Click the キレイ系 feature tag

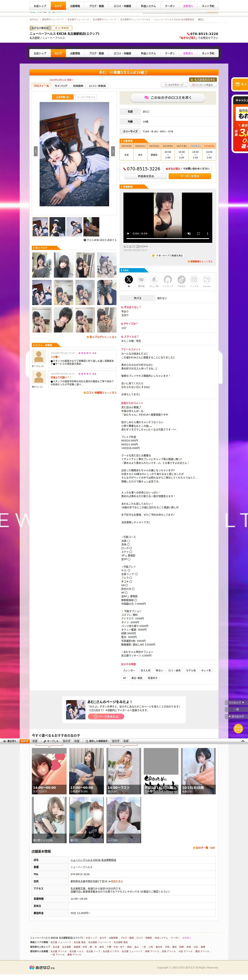(x=206, y=670)
